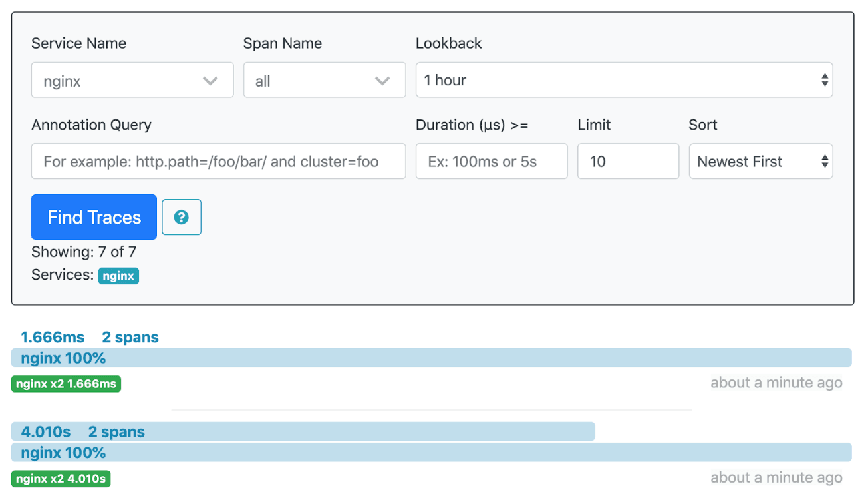Open the 4.010s trace with 2 spans

[83, 432]
